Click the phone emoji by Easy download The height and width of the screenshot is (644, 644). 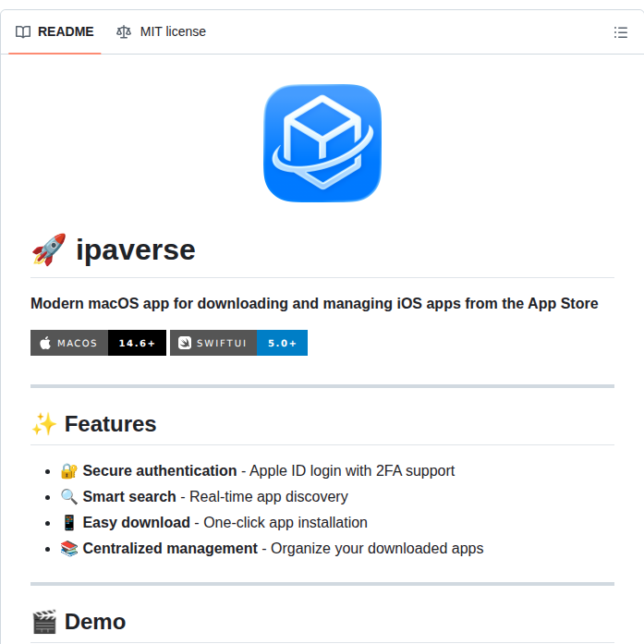tap(69, 522)
